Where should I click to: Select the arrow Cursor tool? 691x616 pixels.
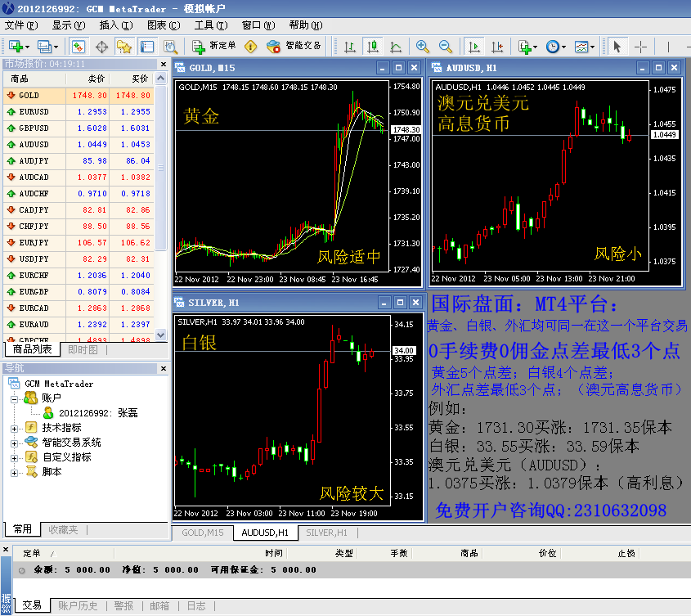(x=617, y=47)
